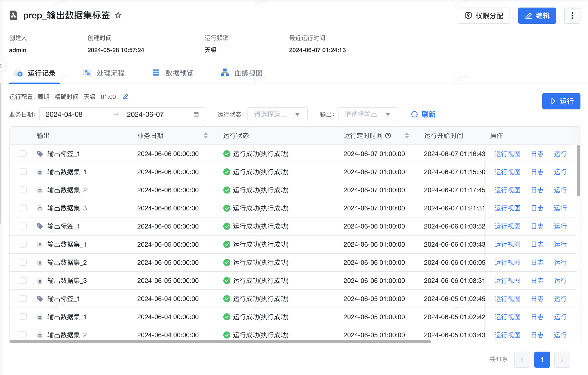This screenshot has width=588, height=375.
Task: Open the 业务日期 calendar picker icon
Action: (x=196, y=114)
